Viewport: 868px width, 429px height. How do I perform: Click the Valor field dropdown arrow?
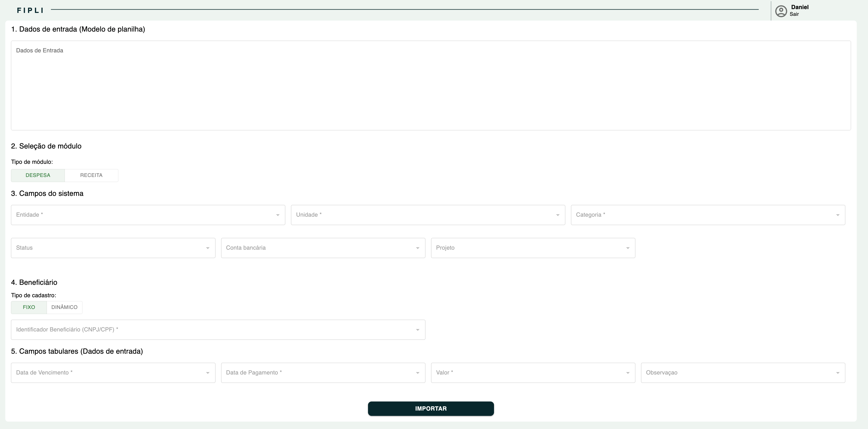627,373
